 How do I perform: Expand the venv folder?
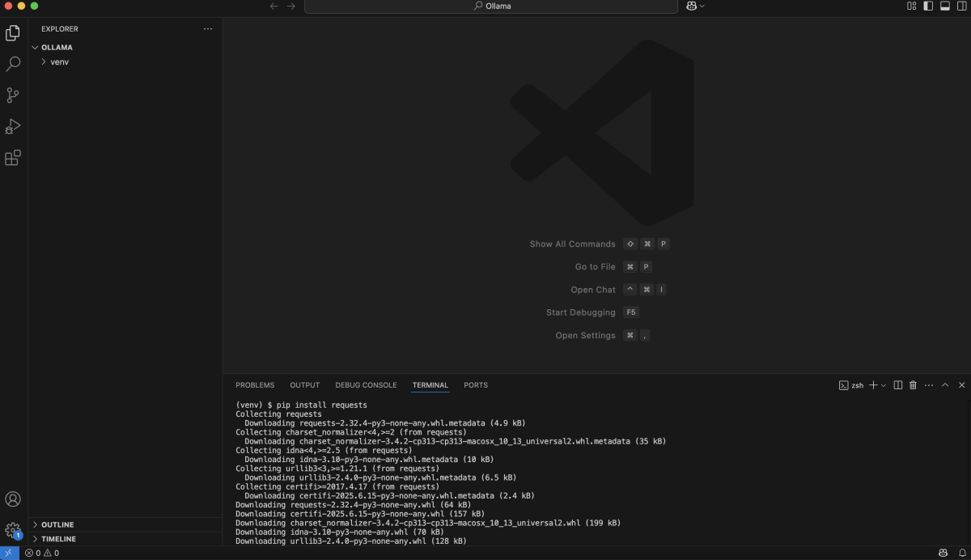(x=125, y=62)
